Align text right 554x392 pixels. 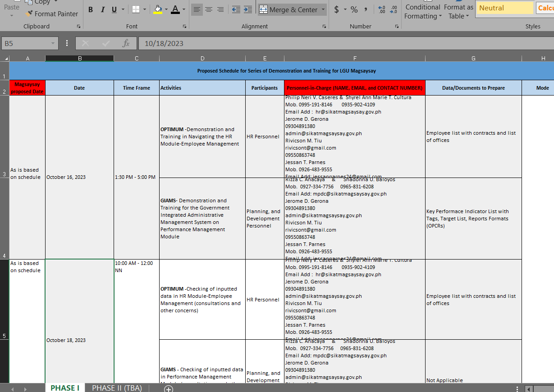(220, 9)
